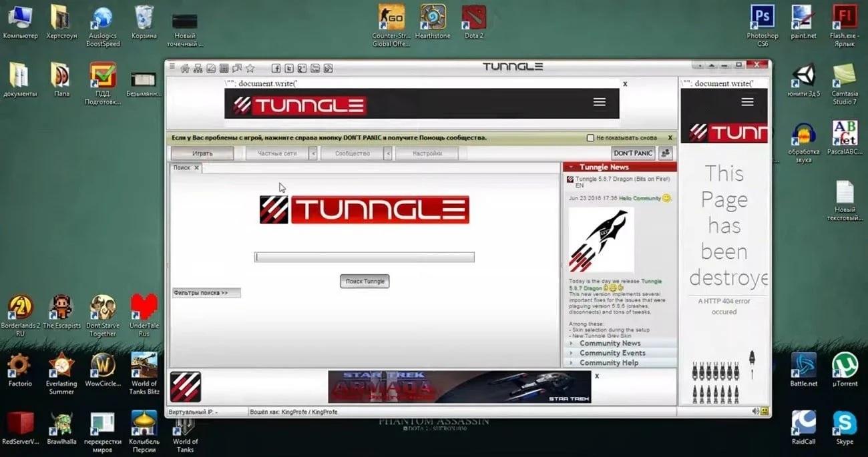
Task: Expand the arrow next to Сообщество
Action: pyautogui.click(x=387, y=153)
